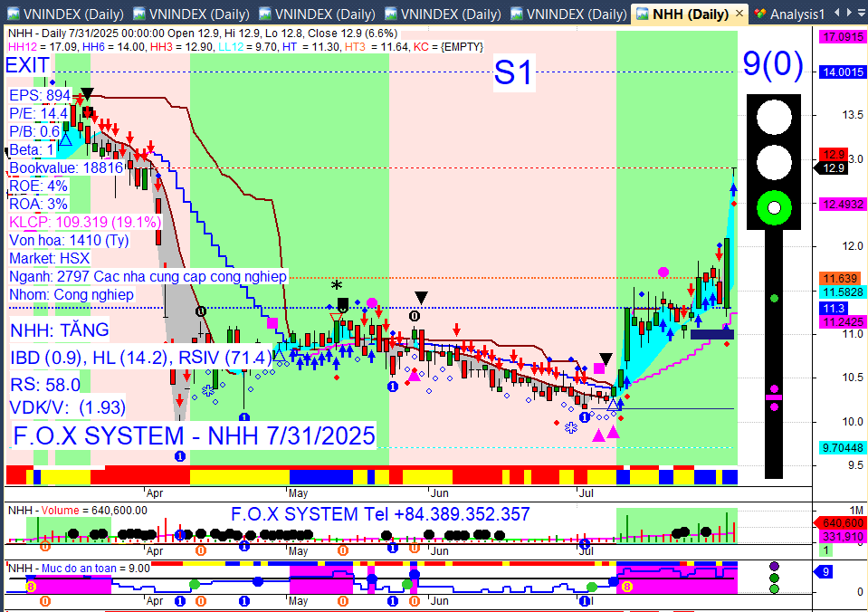
Task: Click the RS: 58.0 text
Action: (45, 385)
